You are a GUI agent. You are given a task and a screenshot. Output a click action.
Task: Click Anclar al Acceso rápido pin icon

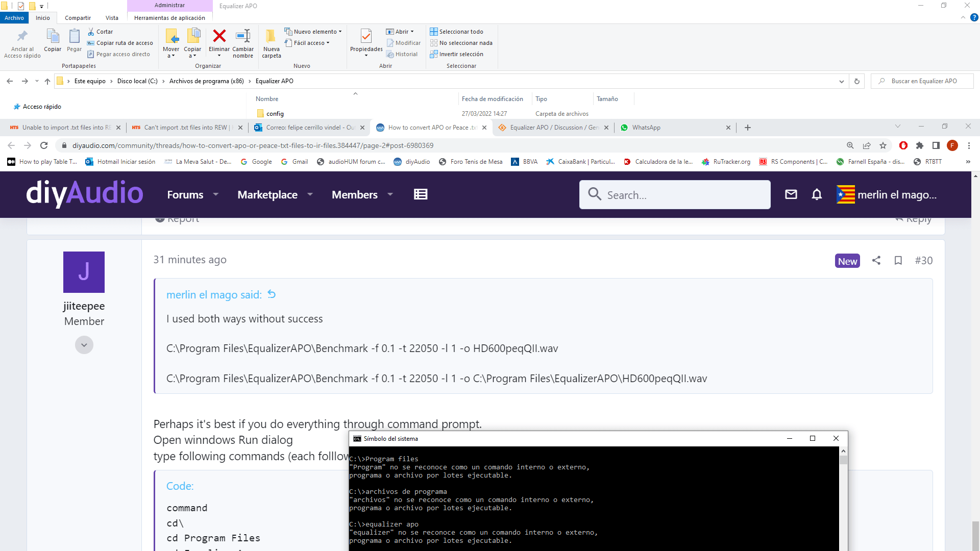coord(22,36)
